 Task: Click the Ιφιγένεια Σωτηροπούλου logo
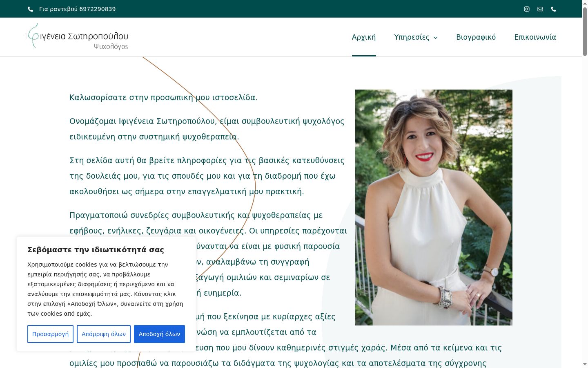[77, 37]
